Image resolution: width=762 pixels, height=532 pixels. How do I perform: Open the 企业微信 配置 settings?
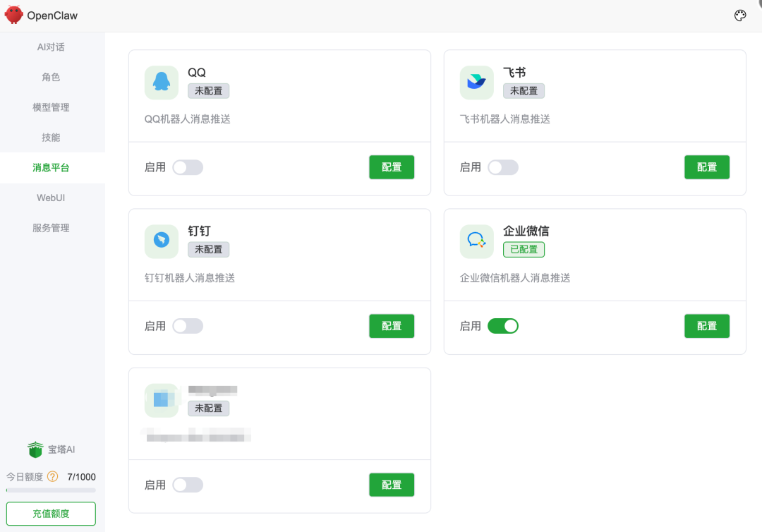pos(707,325)
